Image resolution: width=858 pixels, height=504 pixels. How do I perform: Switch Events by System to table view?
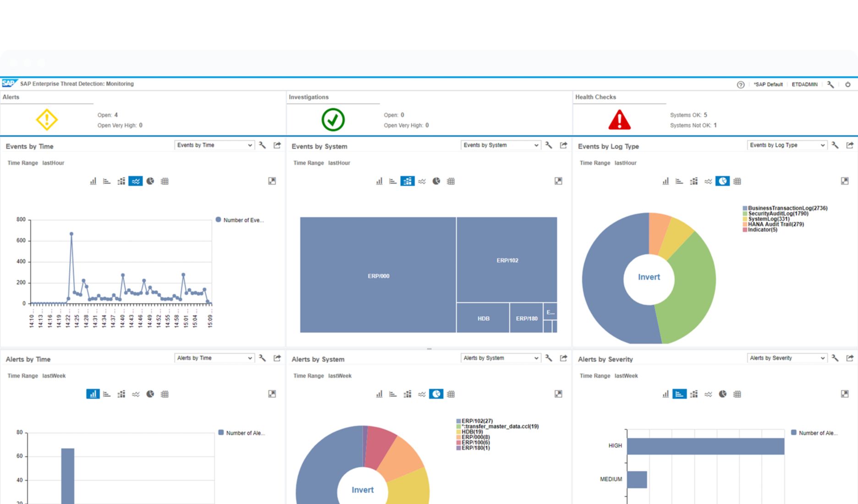(x=451, y=181)
